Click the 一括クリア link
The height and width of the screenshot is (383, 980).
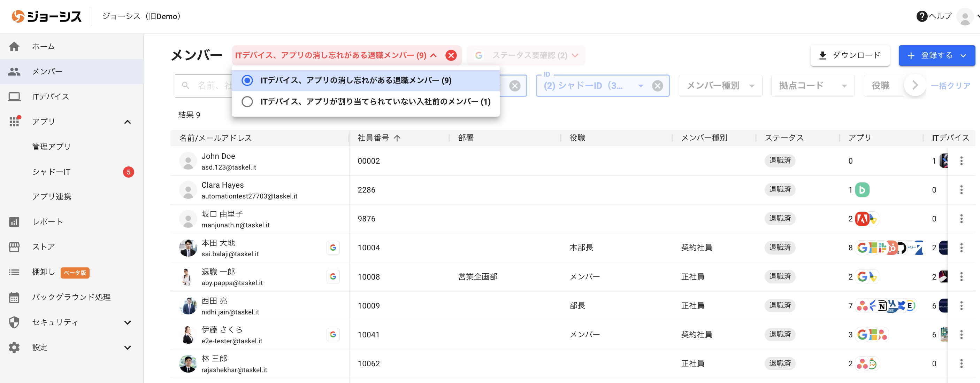coord(950,86)
